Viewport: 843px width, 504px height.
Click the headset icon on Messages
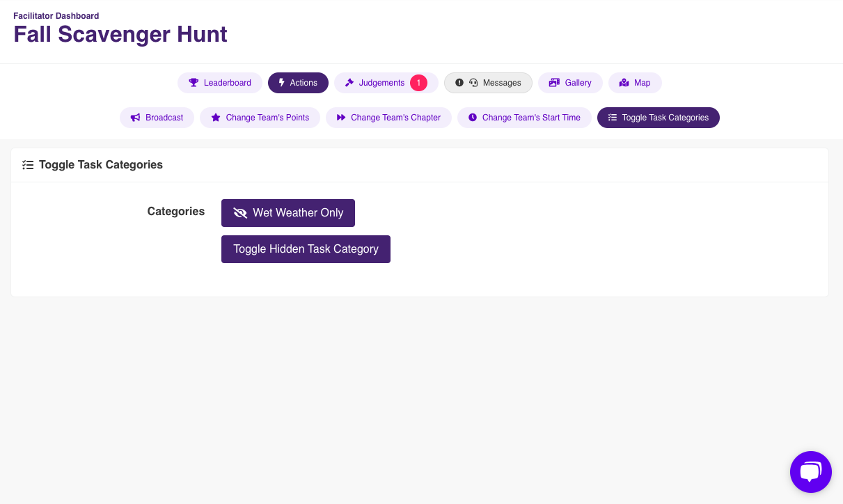point(473,83)
